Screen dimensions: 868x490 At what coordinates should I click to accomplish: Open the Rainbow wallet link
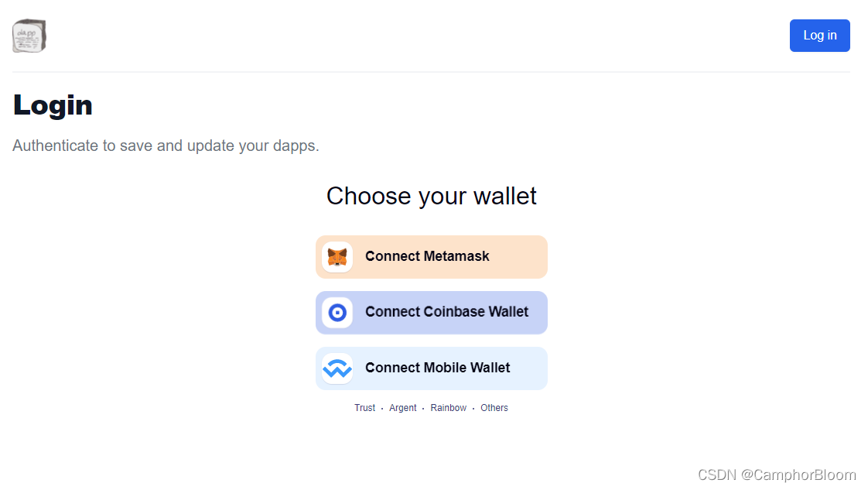tap(449, 407)
